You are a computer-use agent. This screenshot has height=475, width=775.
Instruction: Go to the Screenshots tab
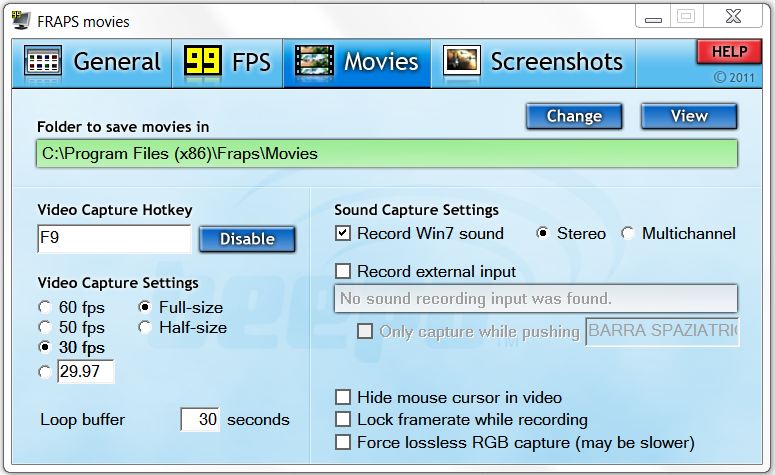pos(533,64)
